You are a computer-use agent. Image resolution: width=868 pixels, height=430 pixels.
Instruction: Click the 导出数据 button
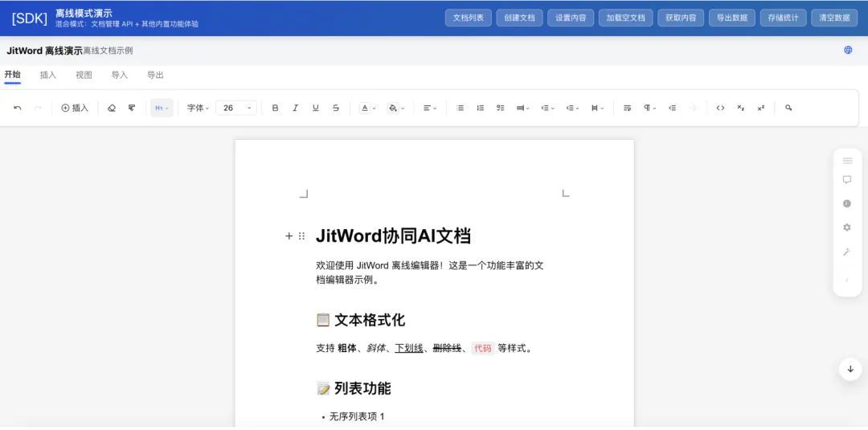pyautogui.click(x=732, y=18)
